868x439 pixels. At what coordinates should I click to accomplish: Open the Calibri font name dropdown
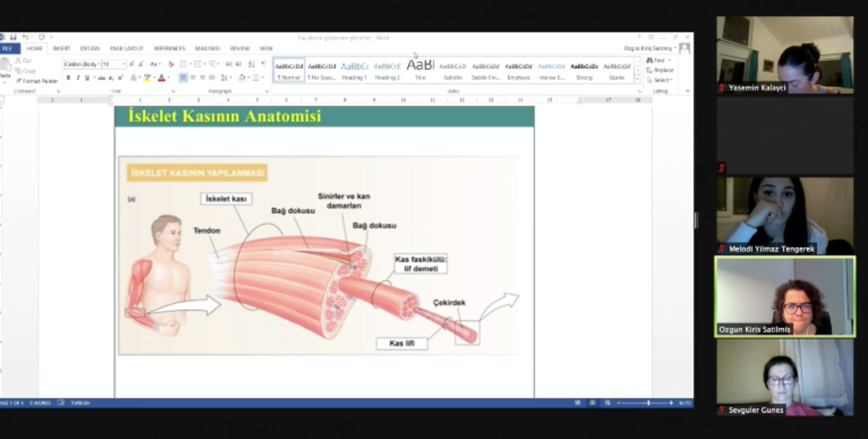81,64
